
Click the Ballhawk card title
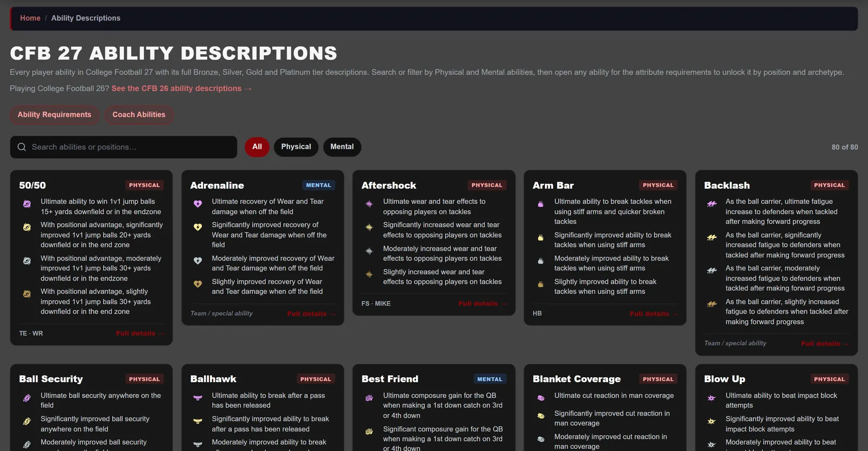(213, 379)
